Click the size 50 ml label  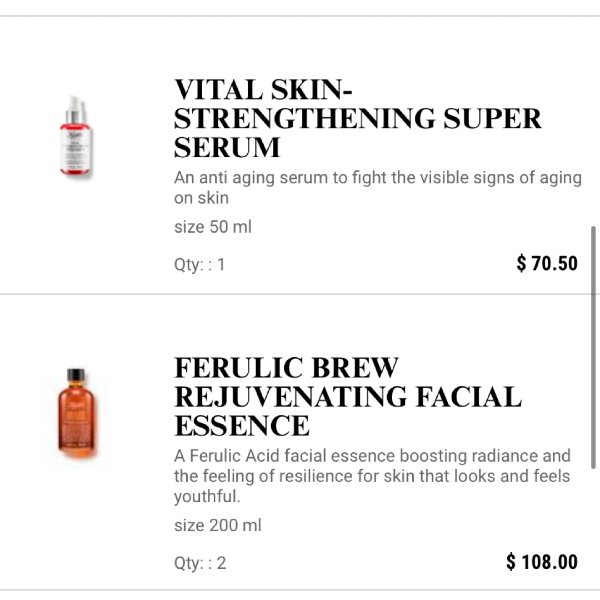[213, 227]
